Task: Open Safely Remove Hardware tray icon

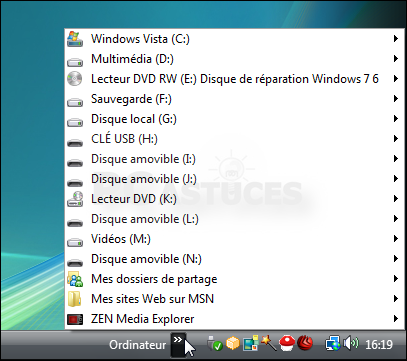Action: [214, 344]
